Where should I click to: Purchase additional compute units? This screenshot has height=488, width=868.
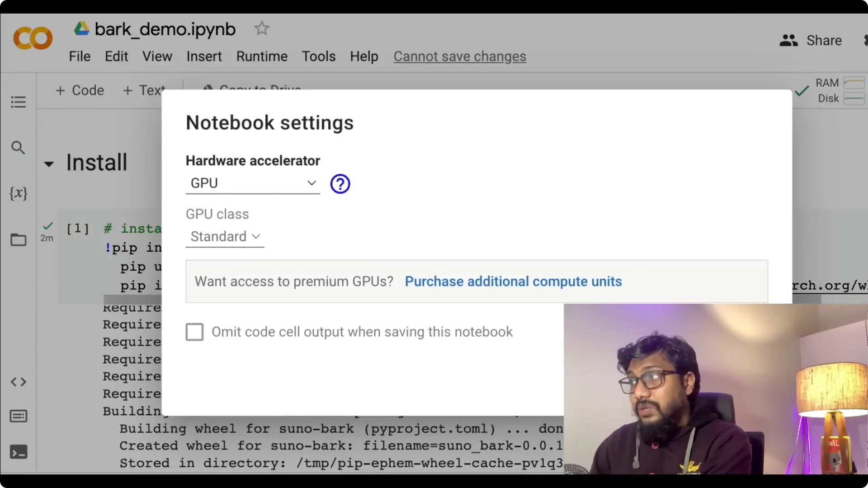pos(513,281)
